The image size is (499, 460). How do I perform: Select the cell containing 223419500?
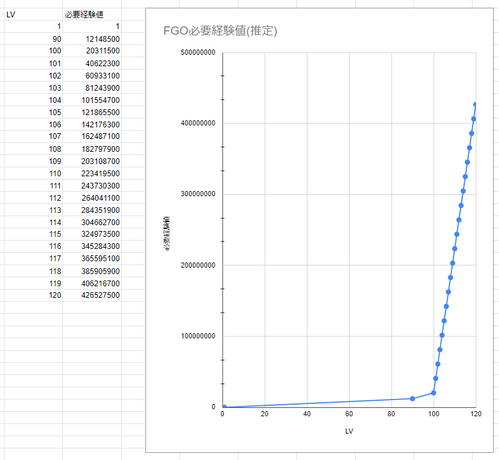coord(92,173)
